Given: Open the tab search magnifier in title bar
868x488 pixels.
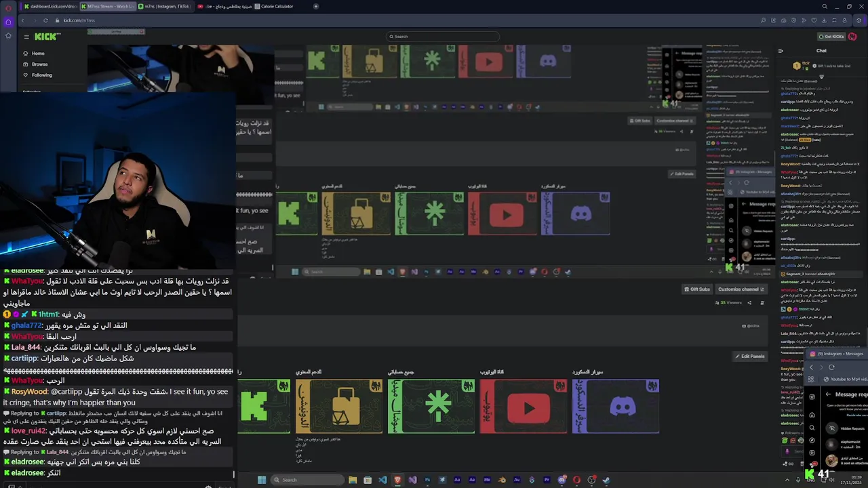Looking at the screenshot, I should [825, 6].
